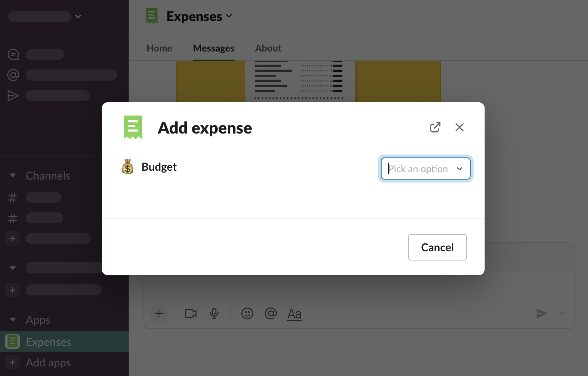The image size is (588, 376).
Task: Click the Cancel button
Action: click(x=437, y=247)
